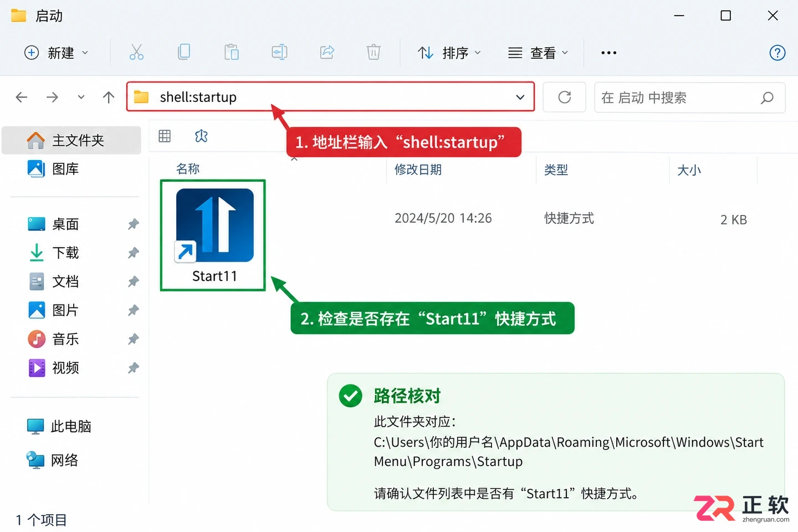
Task: Unpin 桌面 via its pin icon
Action: pos(133,224)
